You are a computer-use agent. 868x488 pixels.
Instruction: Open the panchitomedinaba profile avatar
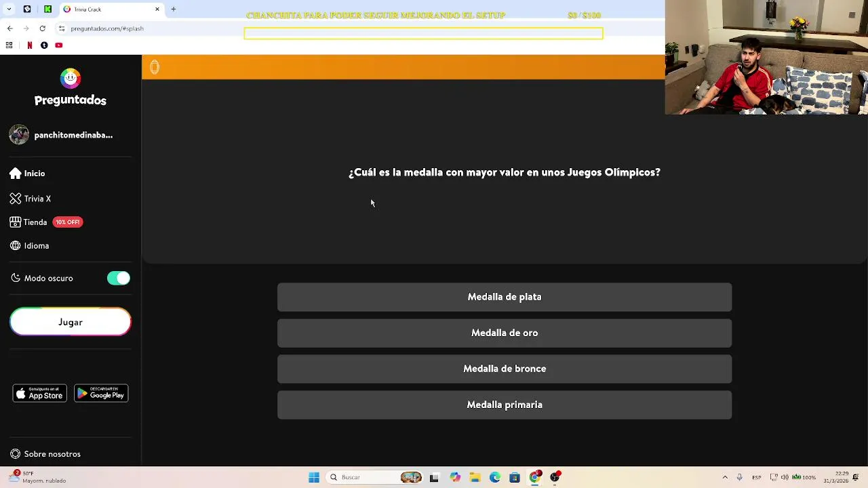point(19,135)
